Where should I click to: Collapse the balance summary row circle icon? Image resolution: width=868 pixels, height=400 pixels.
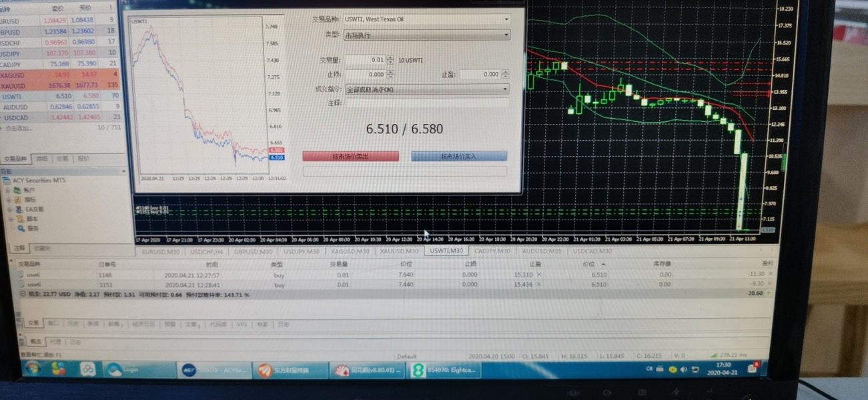tap(22, 294)
